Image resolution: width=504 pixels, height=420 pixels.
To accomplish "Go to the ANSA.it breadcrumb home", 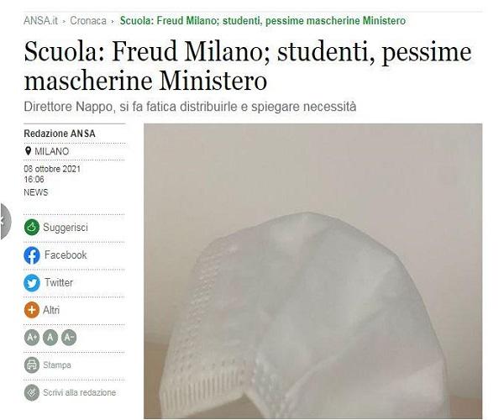I will click(40, 20).
